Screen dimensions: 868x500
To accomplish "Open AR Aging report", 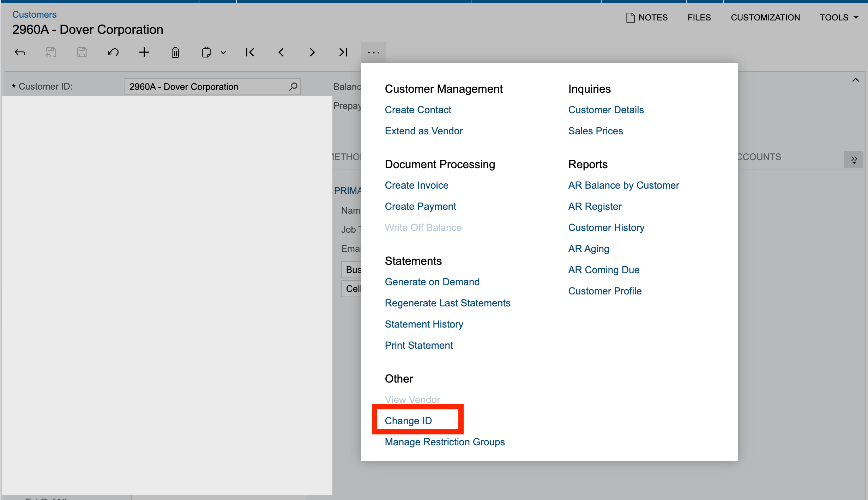I will pos(589,249).
